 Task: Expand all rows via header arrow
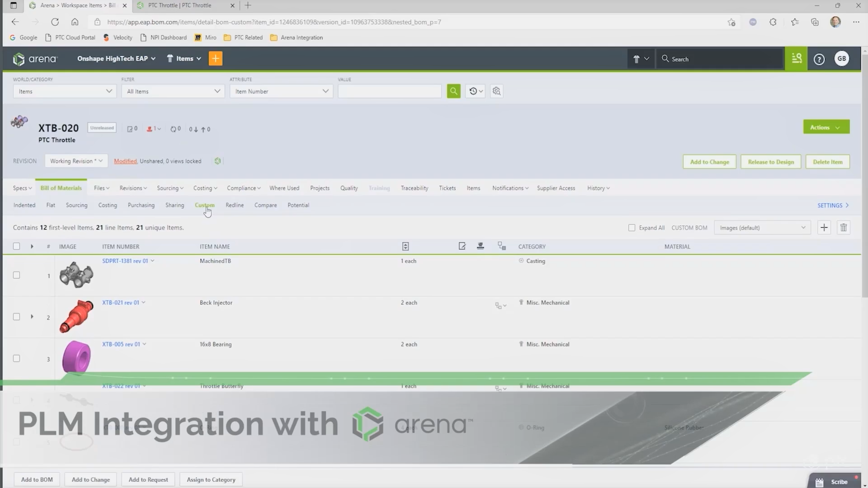(32, 246)
